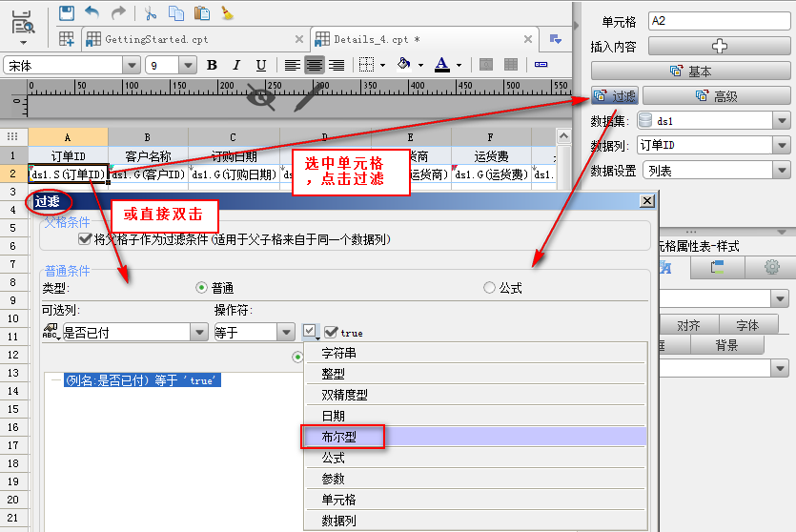Open the operator 等于 dropdown

(286, 333)
